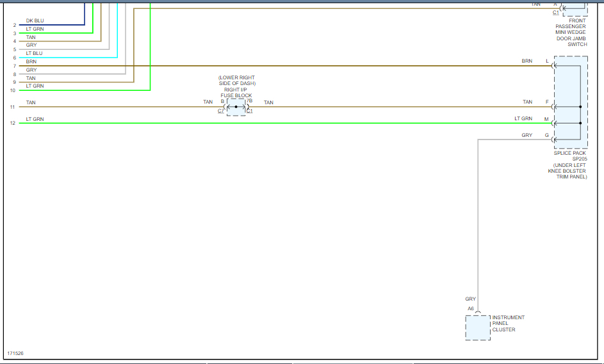The height and width of the screenshot is (364, 604).
Task: Click the Splice Pack SP205 component box
Action: coord(571,102)
